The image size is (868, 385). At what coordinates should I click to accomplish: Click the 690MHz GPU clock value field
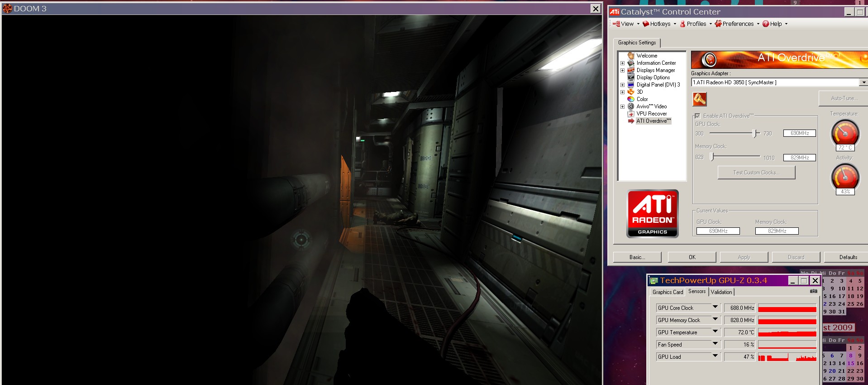coord(800,133)
